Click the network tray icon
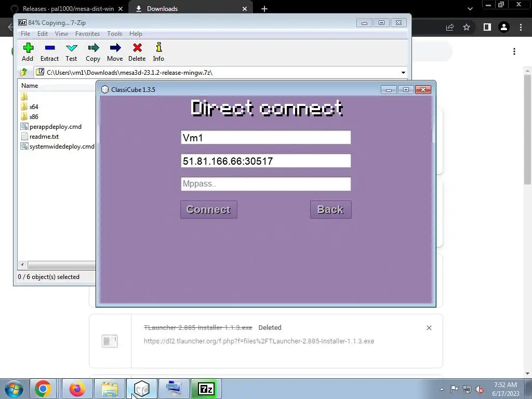Viewport: 532px width, 399px height. pyautogui.click(x=467, y=389)
